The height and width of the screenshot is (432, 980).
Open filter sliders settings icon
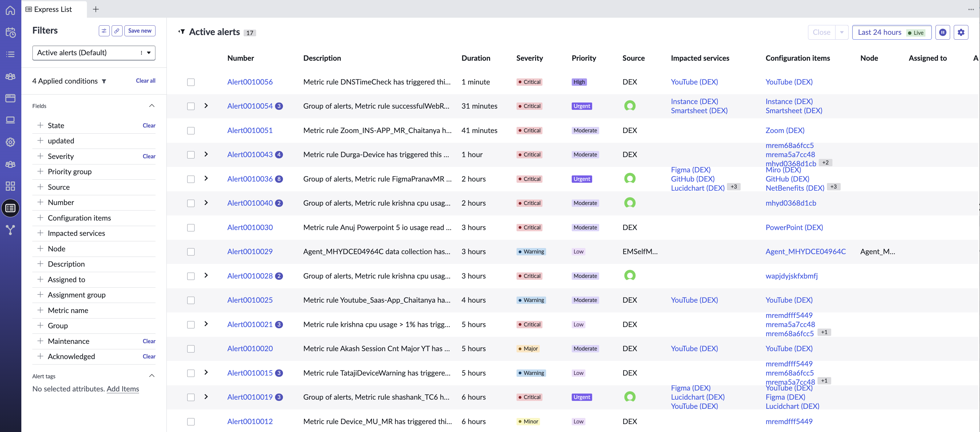click(x=104, y=31)
